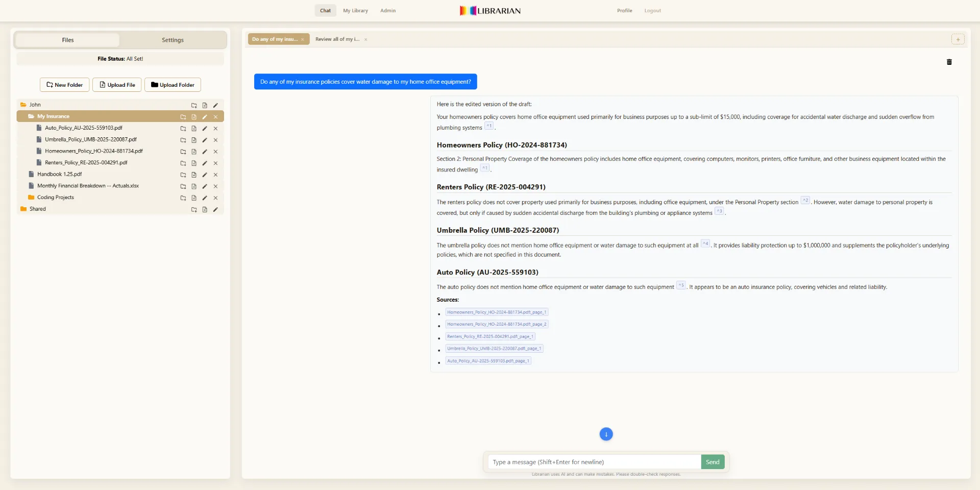Add a new file to the Shared folder
Image resolution: width=980 pixels, height=490 pixels.
[204, 209]
